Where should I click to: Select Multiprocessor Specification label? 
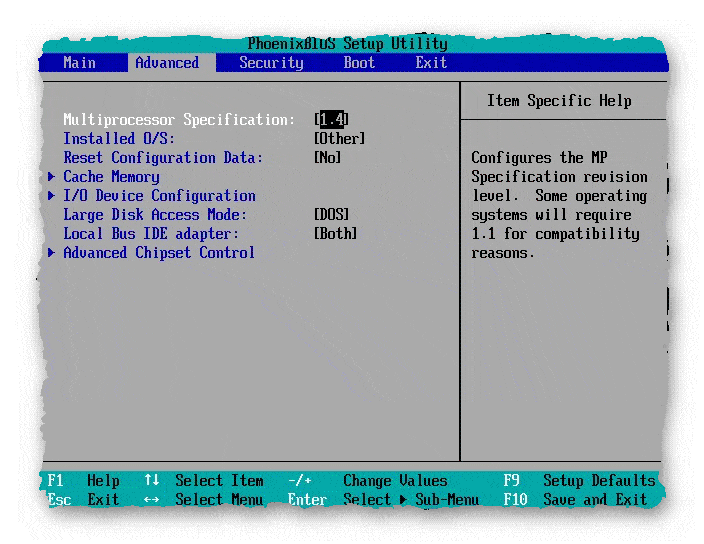[179, 119]
